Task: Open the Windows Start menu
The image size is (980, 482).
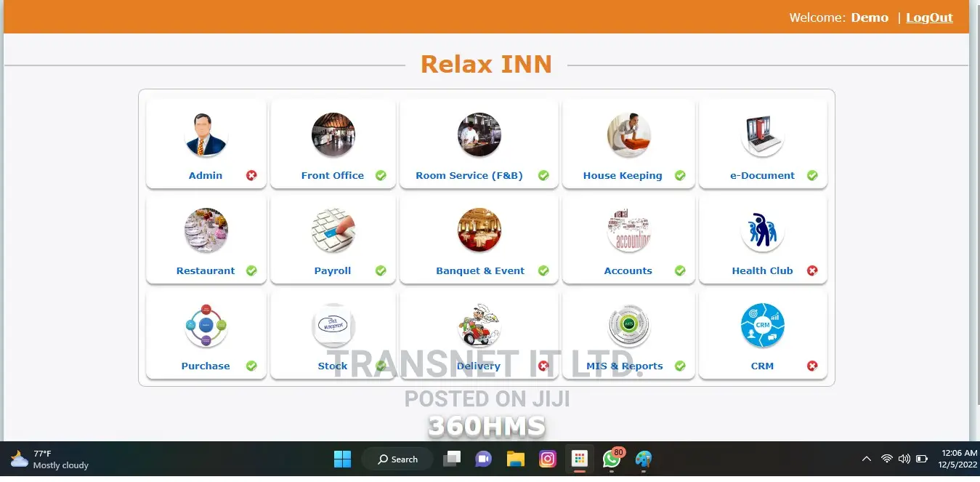Action: (x=342, y=459)
